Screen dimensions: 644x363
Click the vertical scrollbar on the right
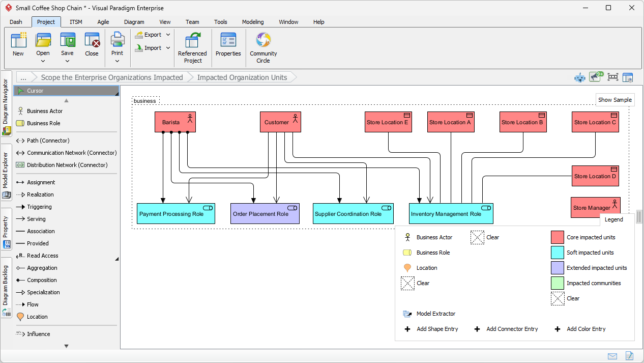[640, 216]
